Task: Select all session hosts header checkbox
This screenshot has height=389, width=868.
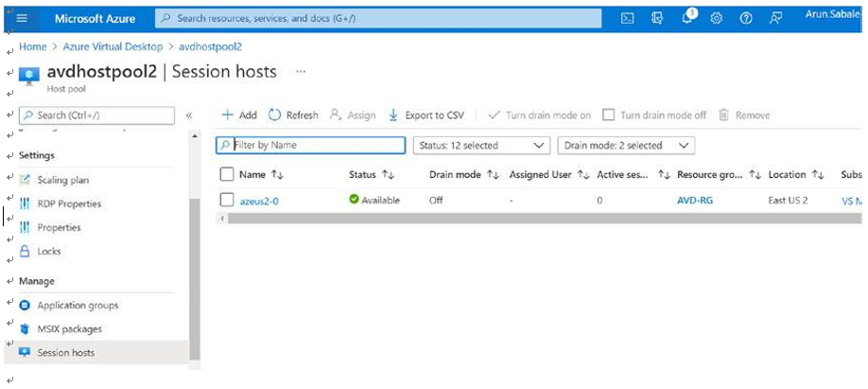Action: (227, 174)
